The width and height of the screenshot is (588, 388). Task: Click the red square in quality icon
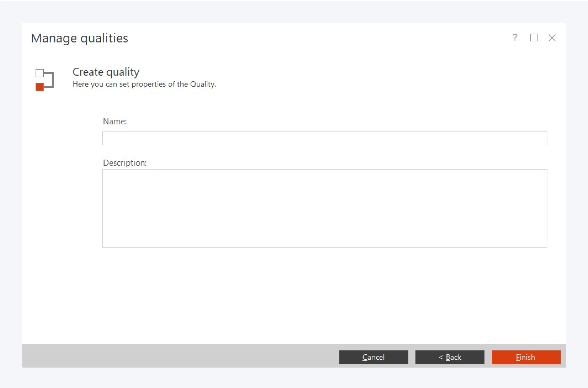tap(40, 87)
